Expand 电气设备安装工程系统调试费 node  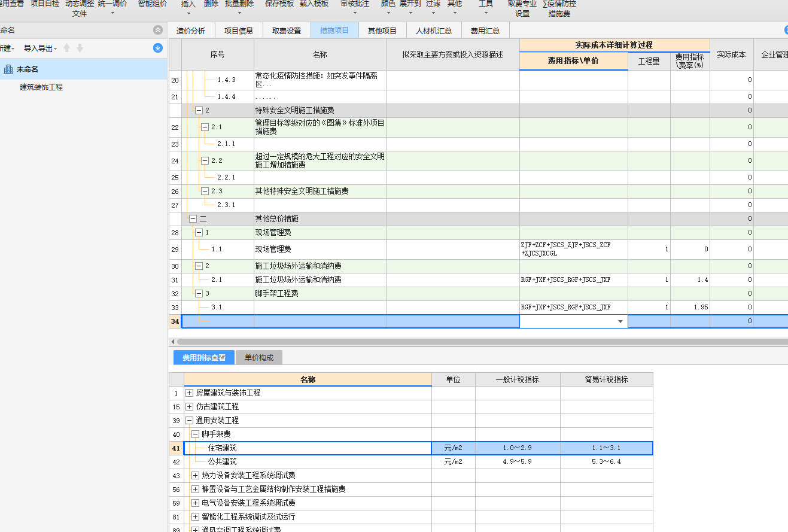point(195,503)
